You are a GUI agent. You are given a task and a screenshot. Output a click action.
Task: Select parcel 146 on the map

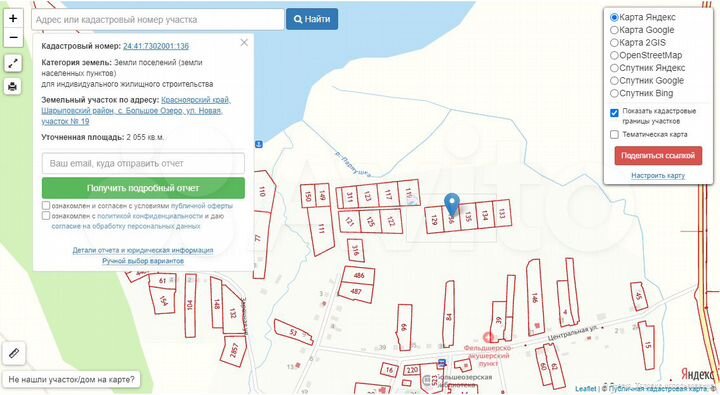(535, 298)
